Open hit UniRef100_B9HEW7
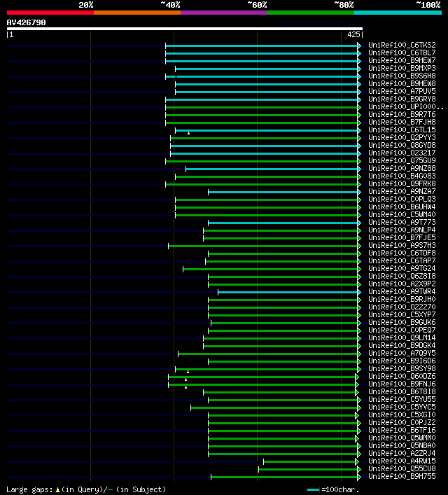Image resolution: width=448 pixels, height=495 pixels. tap(402, 60)
